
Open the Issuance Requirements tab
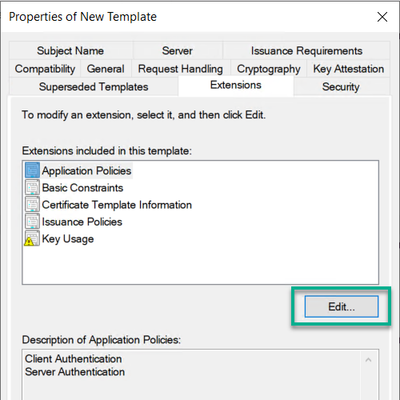click(x=306, y=51)
